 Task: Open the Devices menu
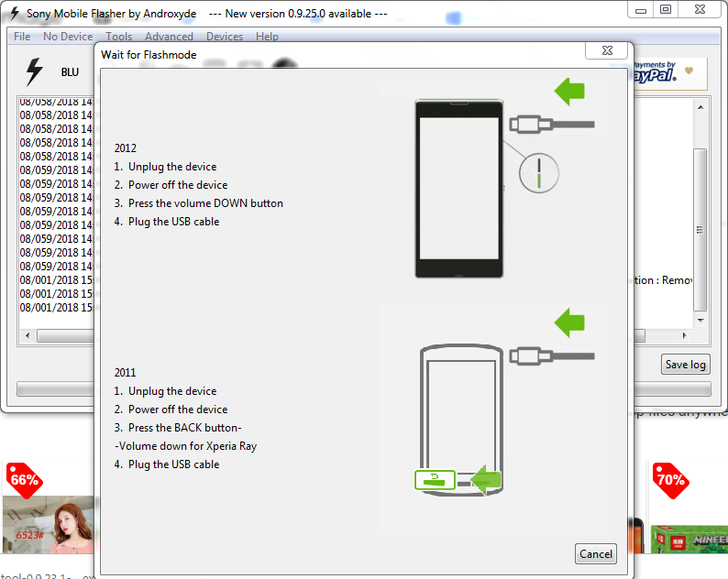click(x=225, y=37)
